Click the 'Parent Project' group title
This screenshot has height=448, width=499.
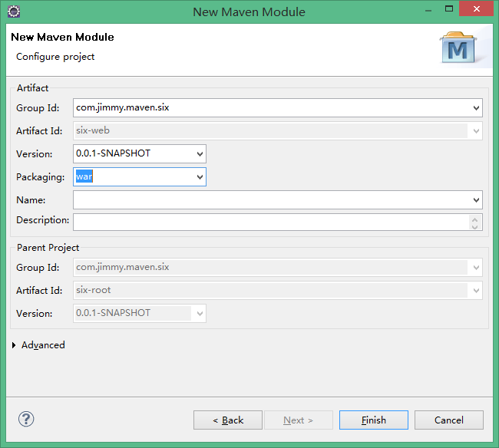tap(48, 248)
